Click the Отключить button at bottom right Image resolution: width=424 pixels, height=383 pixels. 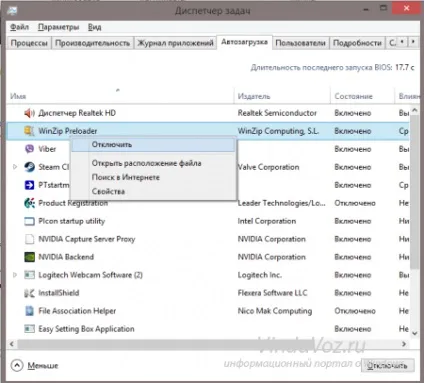click(x=387, y=366)
